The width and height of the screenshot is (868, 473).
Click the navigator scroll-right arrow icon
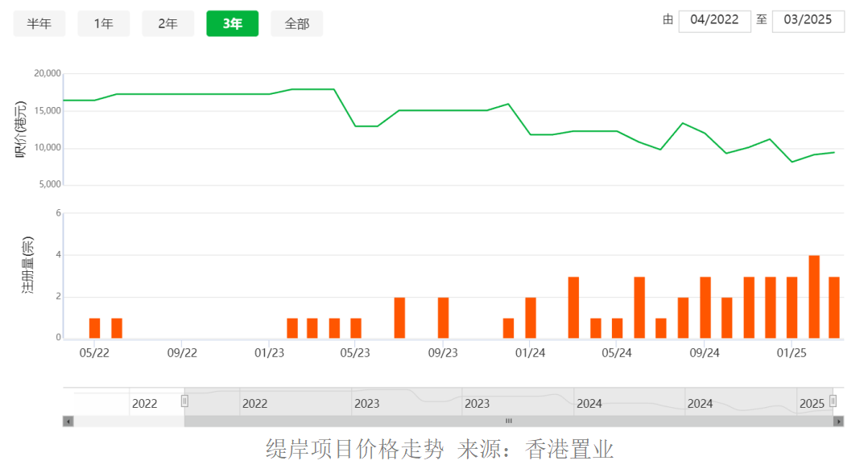coord(839,422)
